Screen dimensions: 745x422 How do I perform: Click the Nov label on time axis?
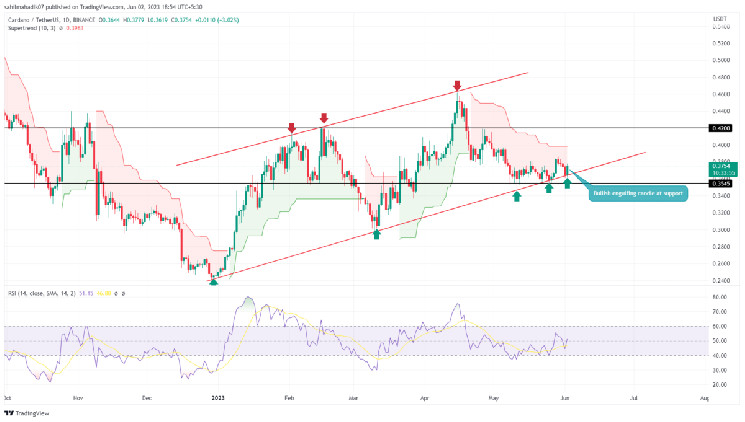click(78, 398)
